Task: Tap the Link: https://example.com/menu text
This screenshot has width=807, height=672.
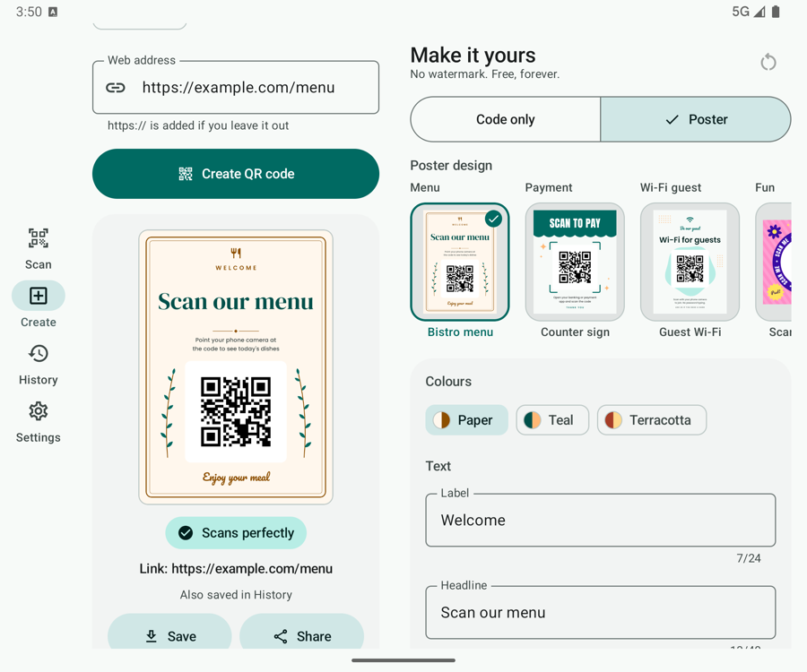Action: click(x=236, y=569)
